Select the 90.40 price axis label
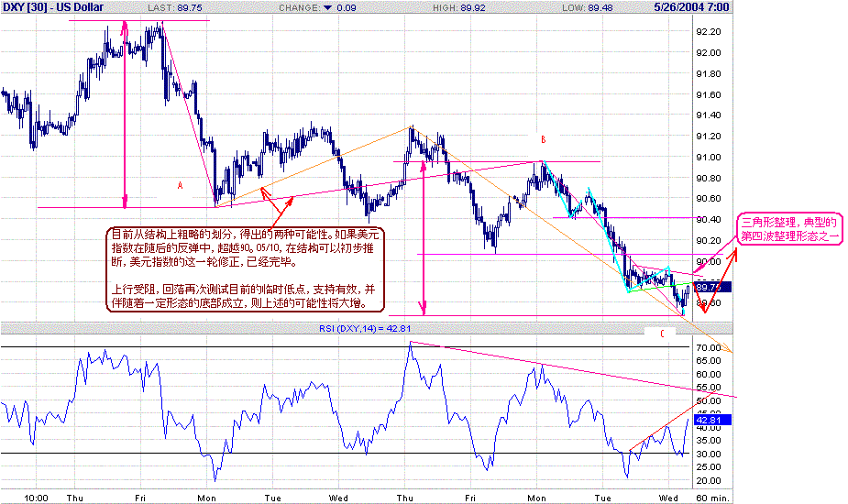The width and height of the screenshot is (848, 504). click(x=708, y=220)
